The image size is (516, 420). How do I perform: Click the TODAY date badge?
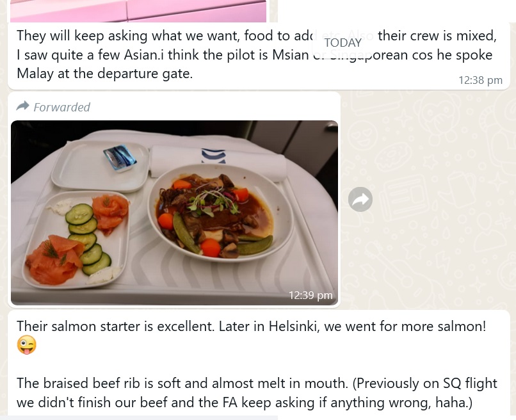tap(343, 43)
